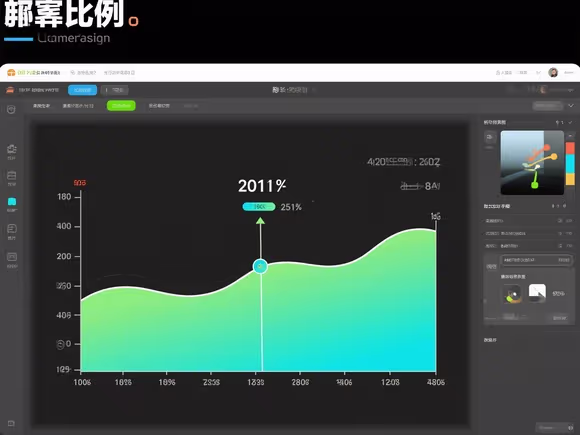Select the first tab in the tab row
The image size is (580, 435).
click(x=41, y=106)
